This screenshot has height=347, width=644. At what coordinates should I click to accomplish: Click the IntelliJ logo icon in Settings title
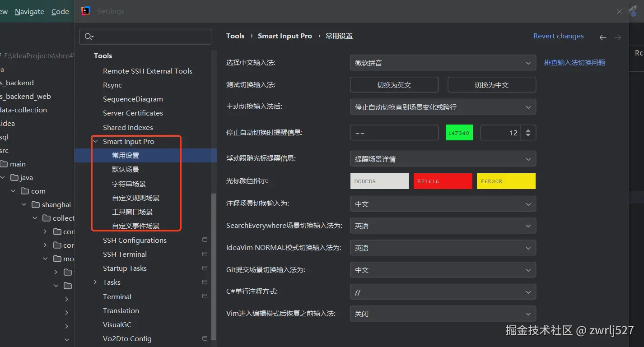[x=85, y=11]
